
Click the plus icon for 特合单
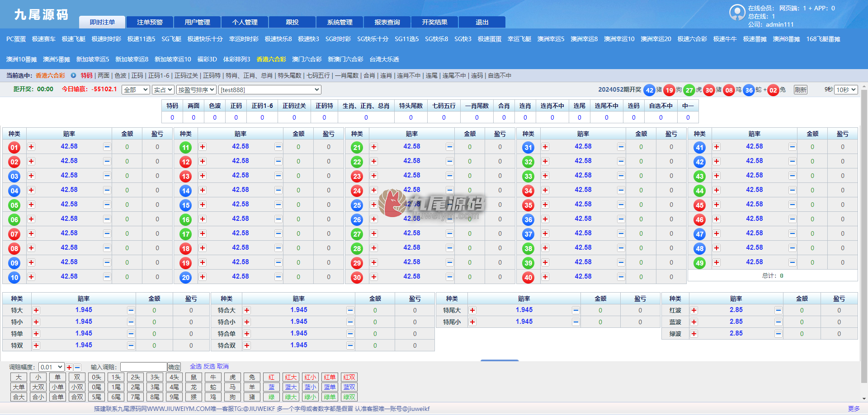(x=247, y=334)
